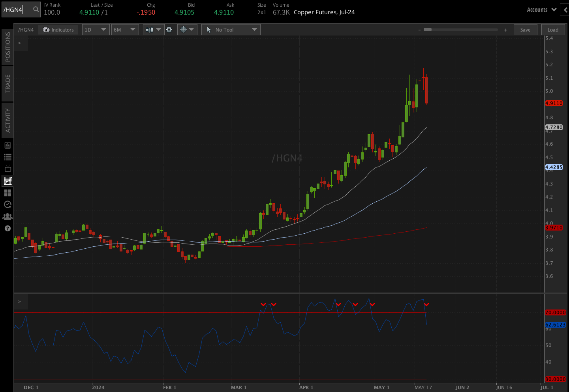Image resolution: width=569 pixels, height=392 pixels.
Task: Open the candlestick chart type dropdown
Action: pyautogui.click(x=153, y=30)
